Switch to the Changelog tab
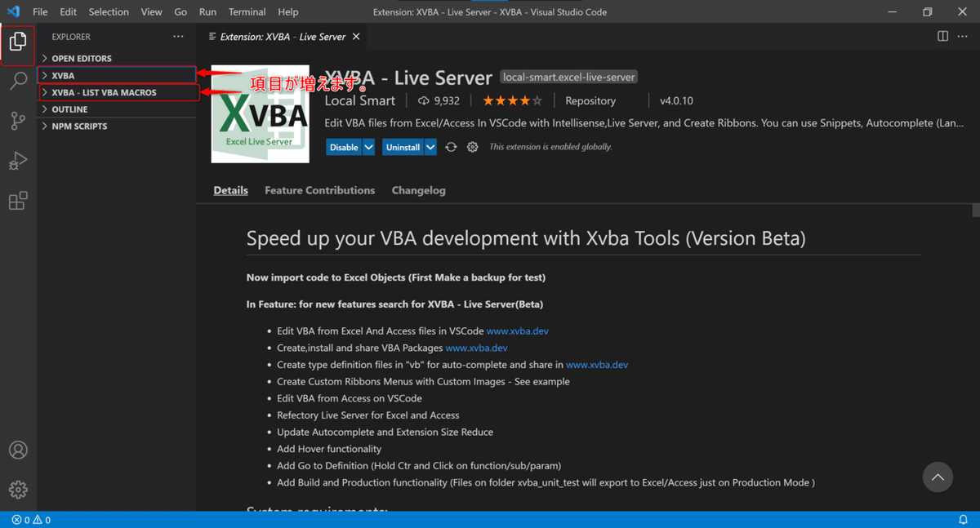The height and width of the screenshot is (528, 980). pos(418,190)
